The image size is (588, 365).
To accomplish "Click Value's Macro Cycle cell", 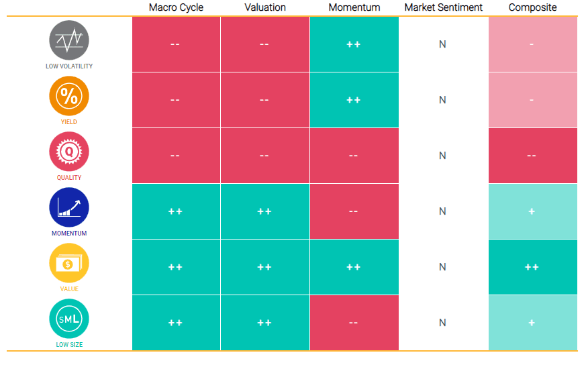I will tap(176, 267).
